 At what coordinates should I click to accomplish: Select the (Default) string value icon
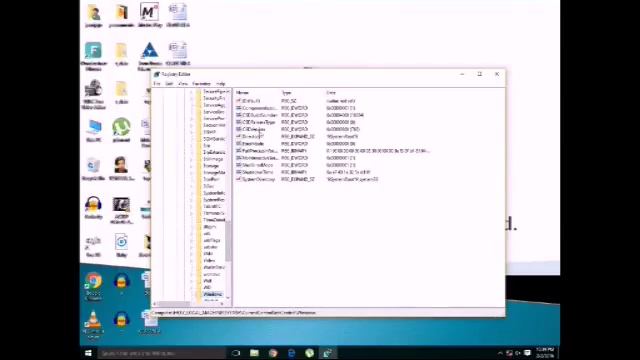click(x=239, y=100)
